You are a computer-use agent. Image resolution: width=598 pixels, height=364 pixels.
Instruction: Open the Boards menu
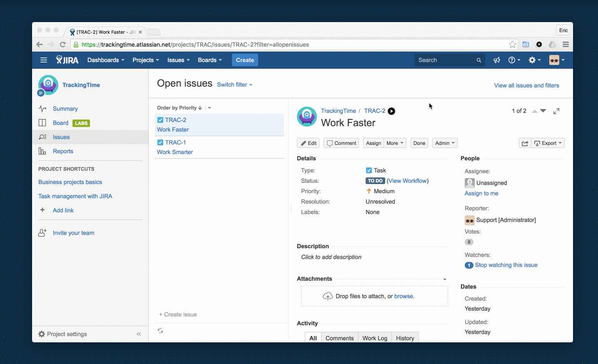point(210,60)
